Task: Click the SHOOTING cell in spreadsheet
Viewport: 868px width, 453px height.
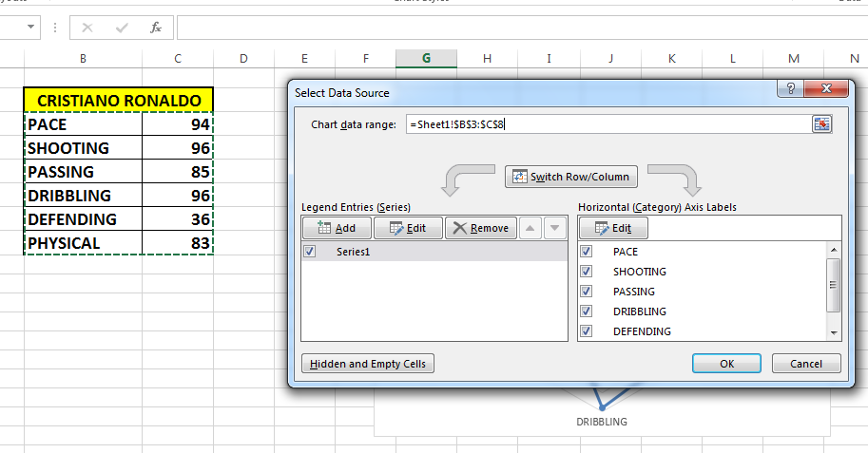Action: pos(83,148)
